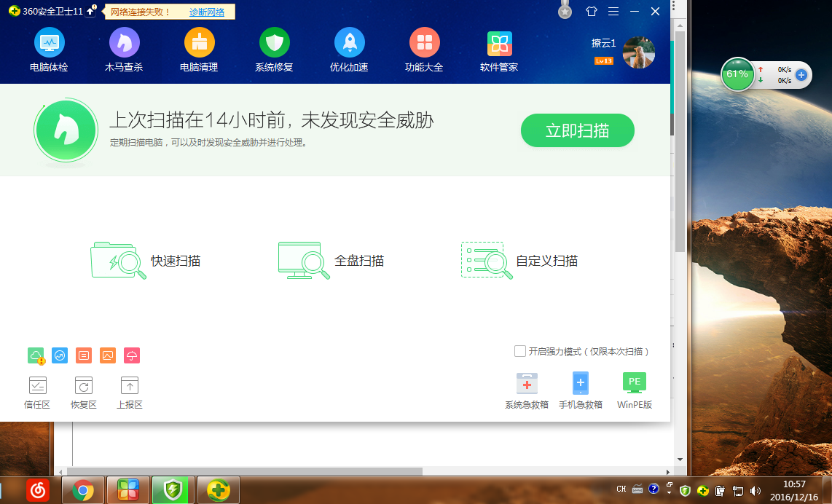Image resolution: width=832 pixels, height=504 pixels.
Task: Click the 61% floating speed ball
Action: tap(737, 74)
